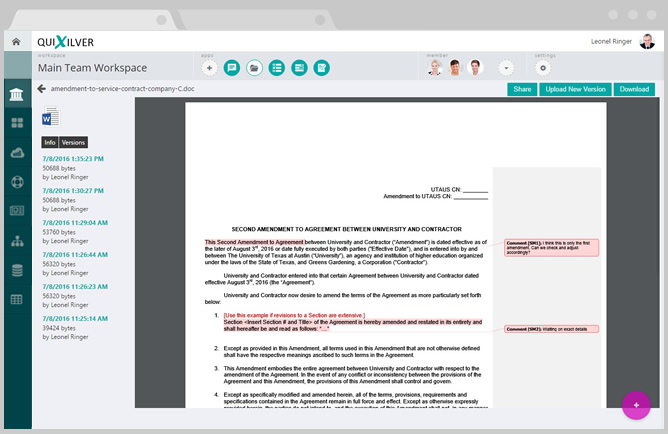Open version 7/8/2016 11:25:14 AM
The image size is (668, 434).
tap(75, 318)
